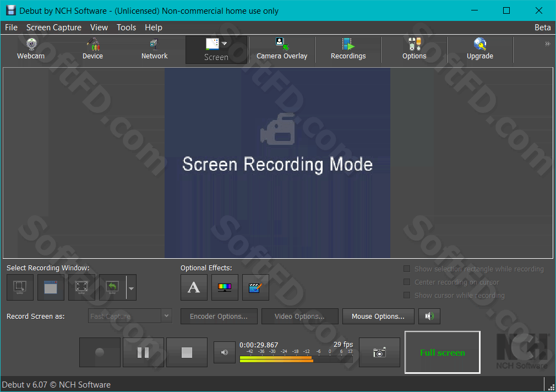Open audio options speaker button
This screenshot has height=392, width=556.
429,317
